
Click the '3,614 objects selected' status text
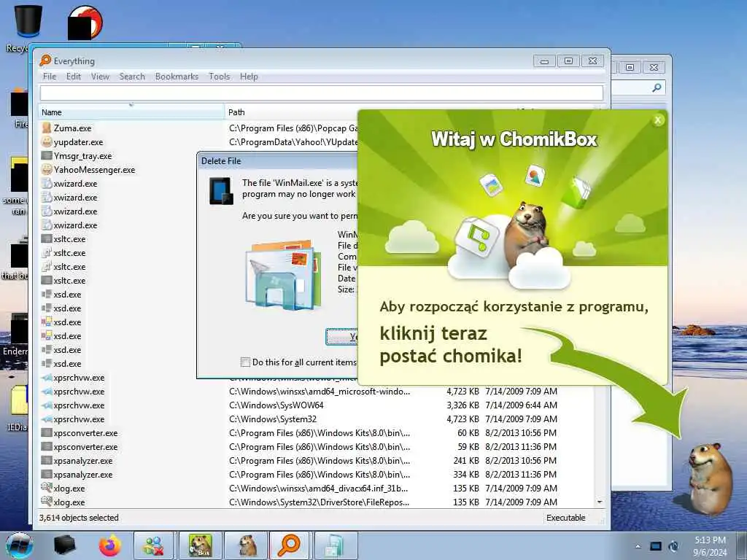point(79,518)
